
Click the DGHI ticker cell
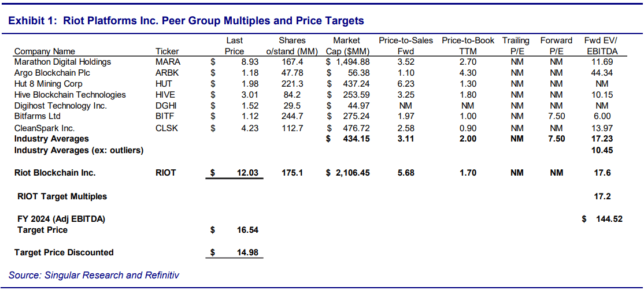166,106
